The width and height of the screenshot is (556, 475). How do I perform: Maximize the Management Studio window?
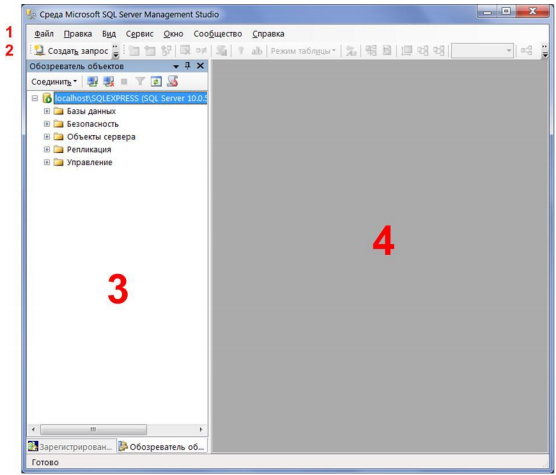tap(506, 12)
